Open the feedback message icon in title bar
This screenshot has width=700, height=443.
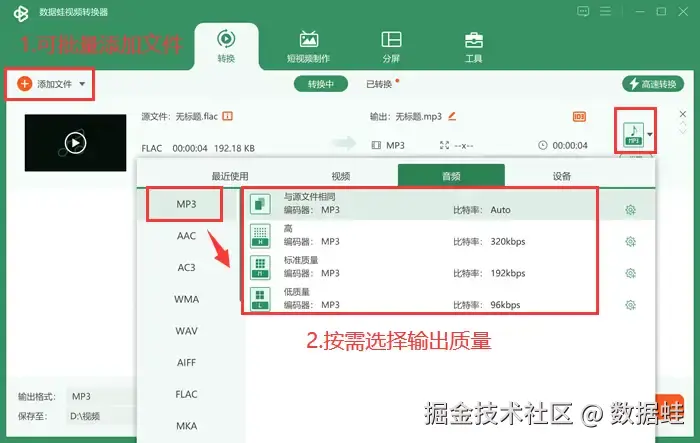tap(583, 11)
